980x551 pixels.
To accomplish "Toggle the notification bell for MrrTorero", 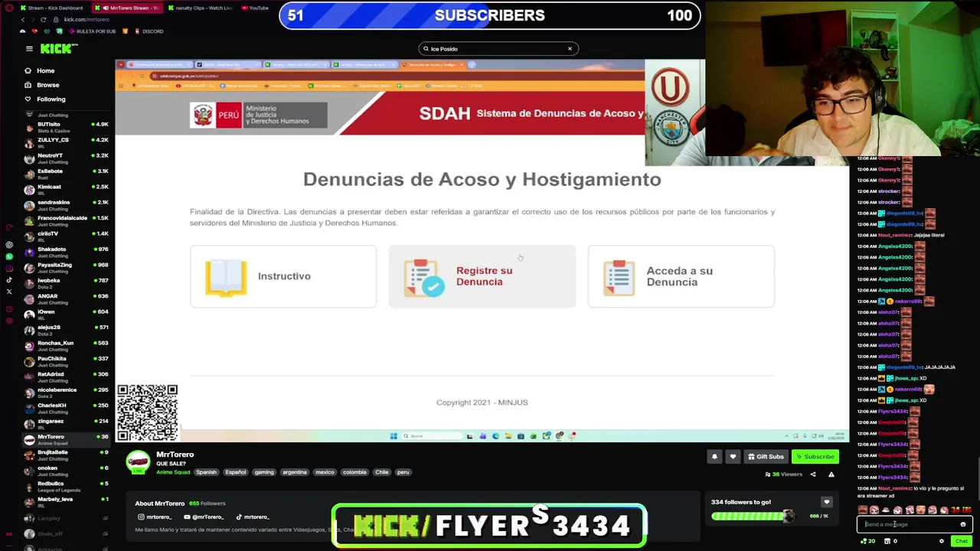I will pyautogui.click(x=714, y=457).
